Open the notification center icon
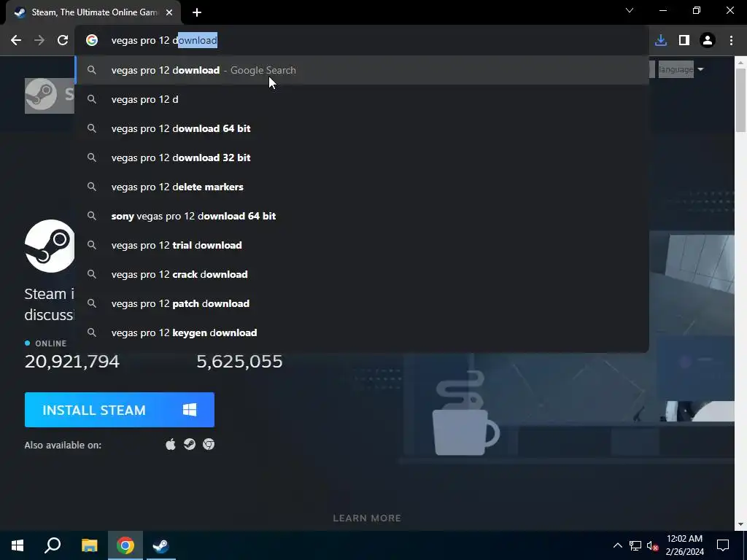 pos(723,545)
